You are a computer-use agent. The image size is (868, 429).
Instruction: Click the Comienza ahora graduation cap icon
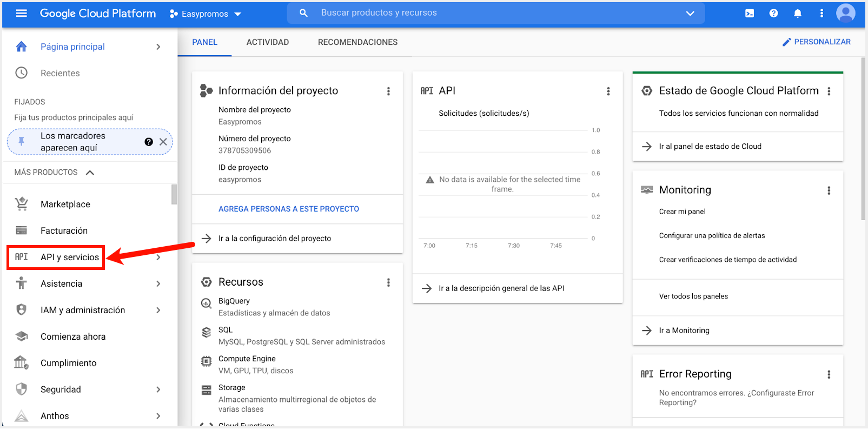click(x=21, y=336)
